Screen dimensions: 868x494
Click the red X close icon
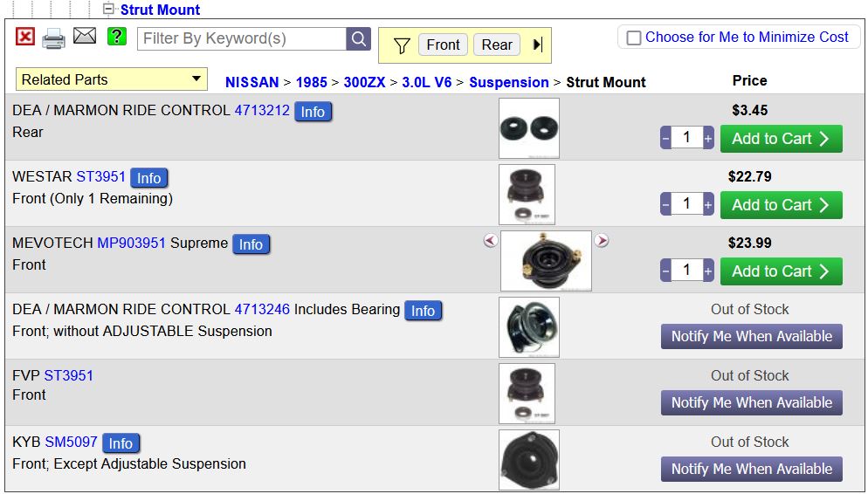click(x=25, y=37)
